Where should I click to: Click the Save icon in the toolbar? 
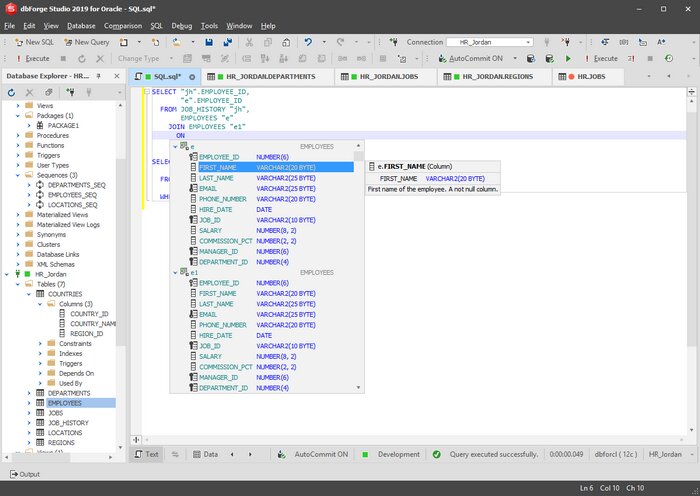(x=209, y=42)
